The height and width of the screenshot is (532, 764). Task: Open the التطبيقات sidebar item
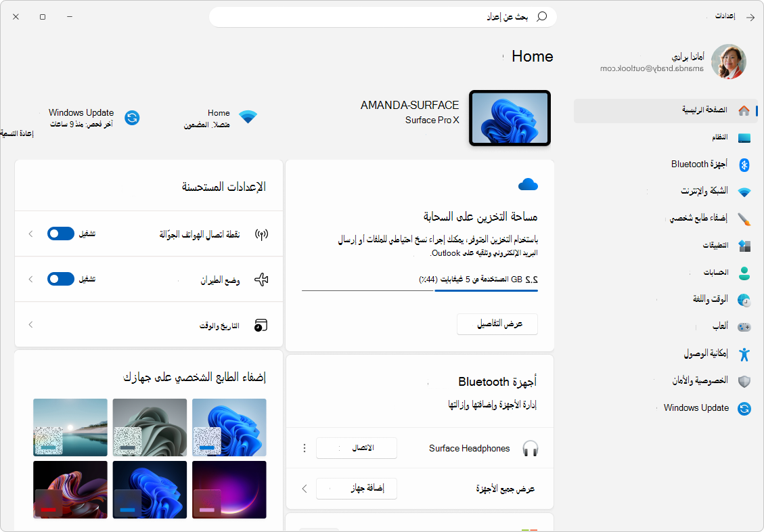click(666, 246)
